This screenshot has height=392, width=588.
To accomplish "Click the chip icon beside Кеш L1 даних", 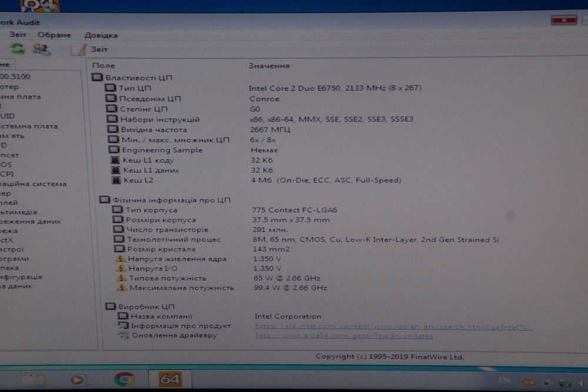I will (116, 170).
